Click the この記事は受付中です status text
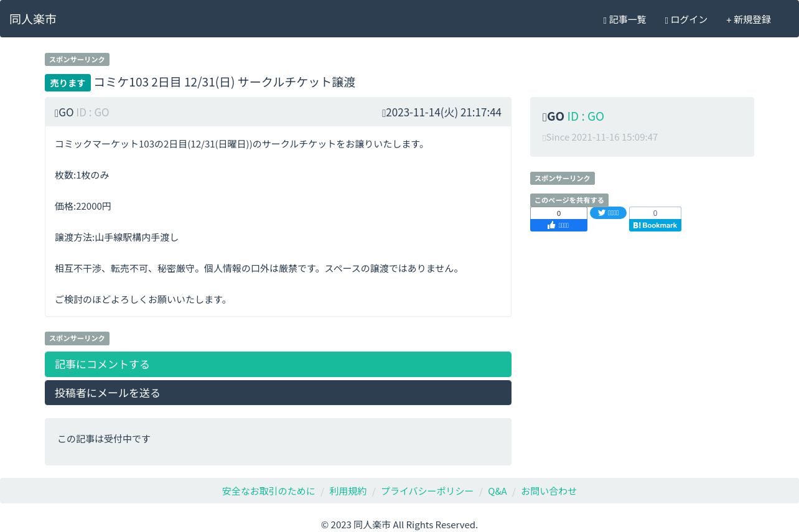This screenshot has height=532, width=799. pos(104,439)
